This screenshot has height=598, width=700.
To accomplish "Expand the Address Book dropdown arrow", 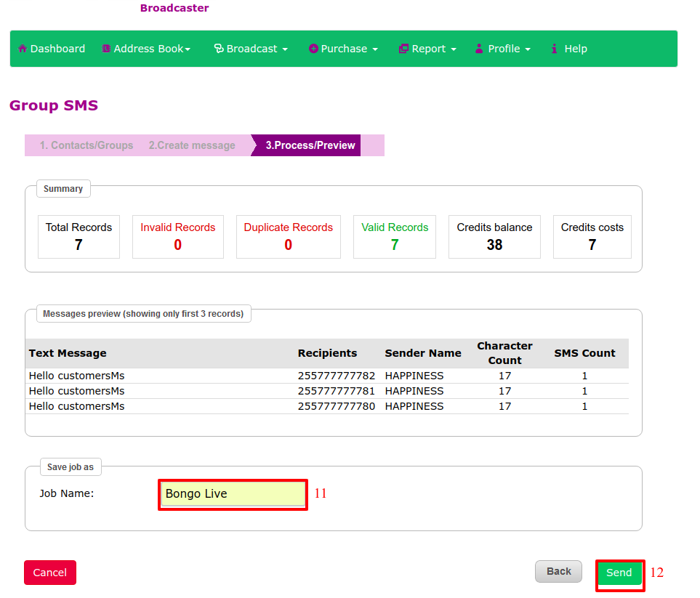I will [188, 49].
